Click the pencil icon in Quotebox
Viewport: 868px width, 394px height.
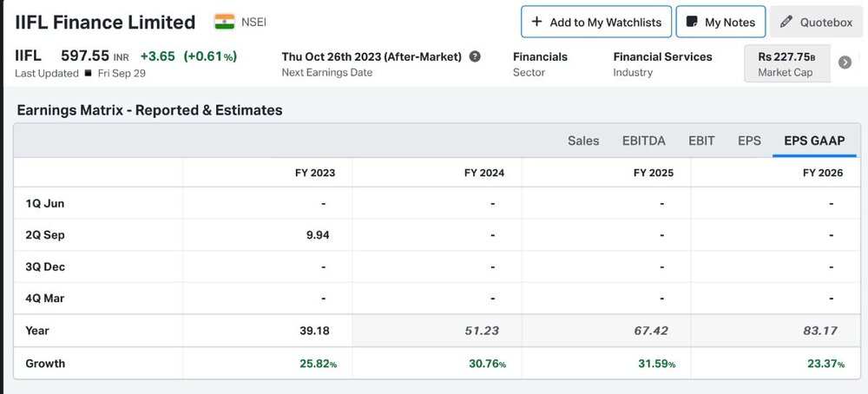786,22
